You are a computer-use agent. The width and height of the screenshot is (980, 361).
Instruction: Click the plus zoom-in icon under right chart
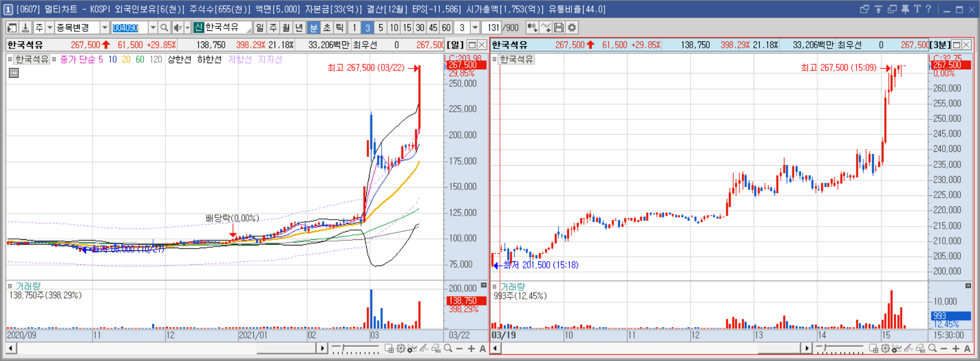point(955,348)
